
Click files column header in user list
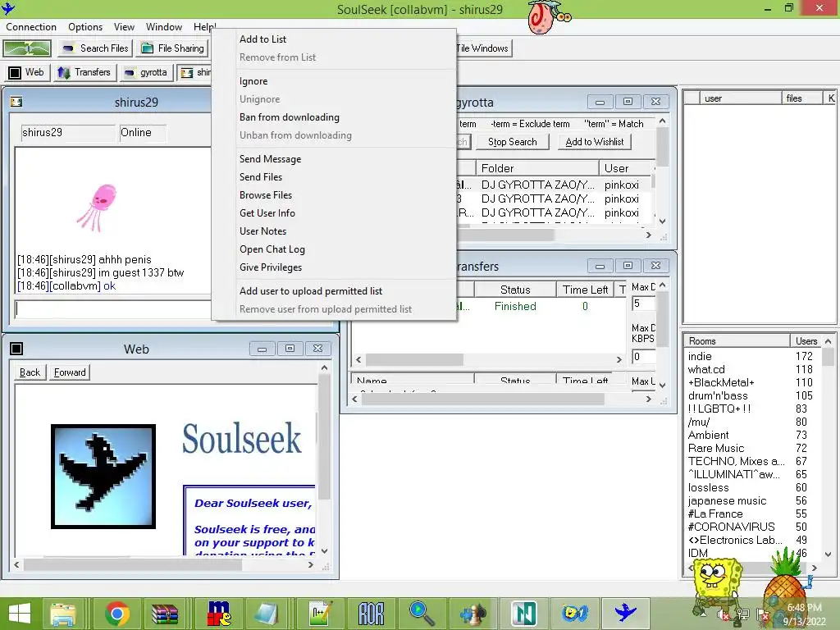[801, 98]
